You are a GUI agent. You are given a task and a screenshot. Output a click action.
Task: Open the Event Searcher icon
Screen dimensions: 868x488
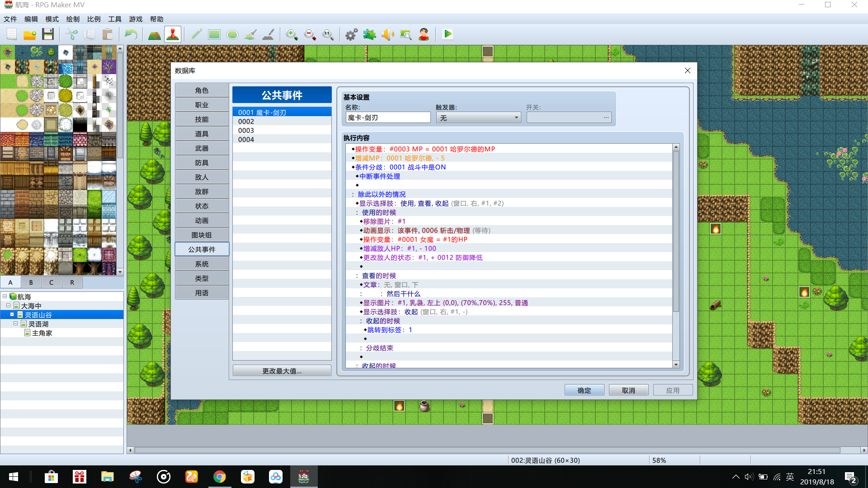(406, 34)
